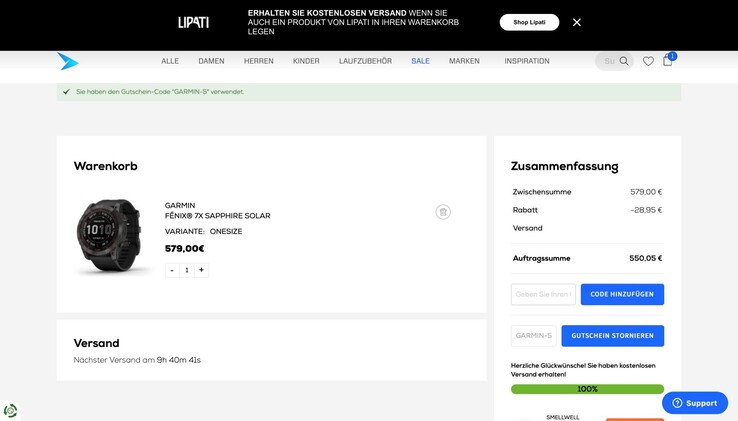The image size is (738, 421).
Task: Click the green cookie settings icon
Action: [x=11, y=410]
